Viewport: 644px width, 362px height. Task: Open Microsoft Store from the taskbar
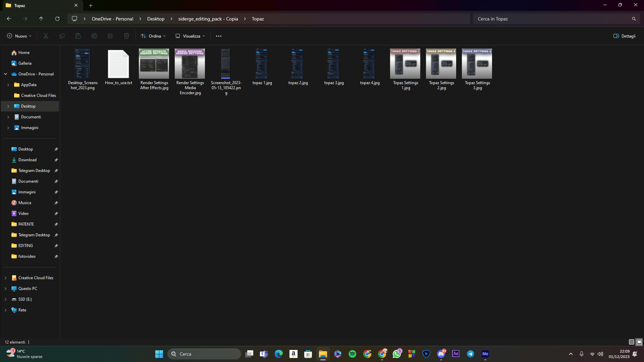[x=308, y=354]
